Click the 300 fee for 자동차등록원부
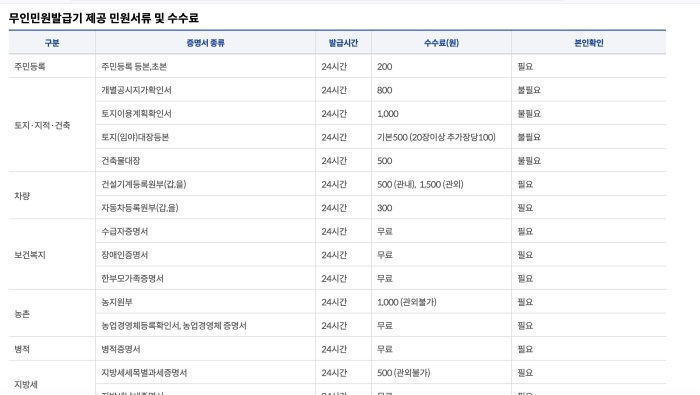 [384, 208]
